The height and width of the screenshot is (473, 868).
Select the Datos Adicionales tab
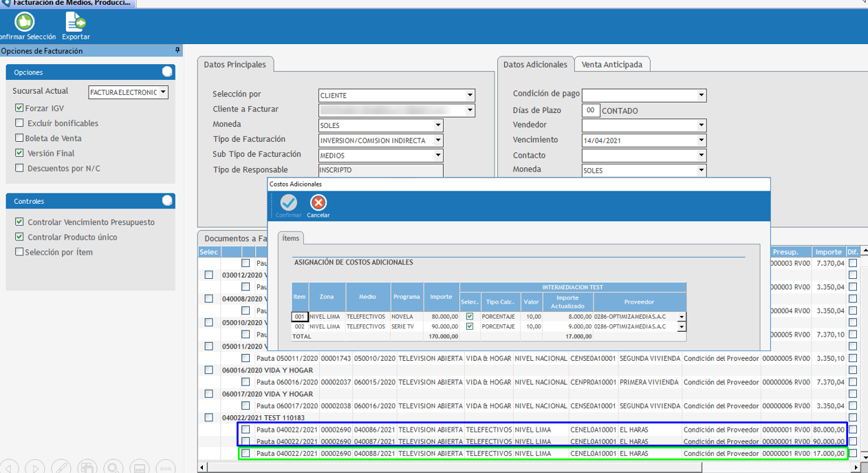tap(535, 65)
